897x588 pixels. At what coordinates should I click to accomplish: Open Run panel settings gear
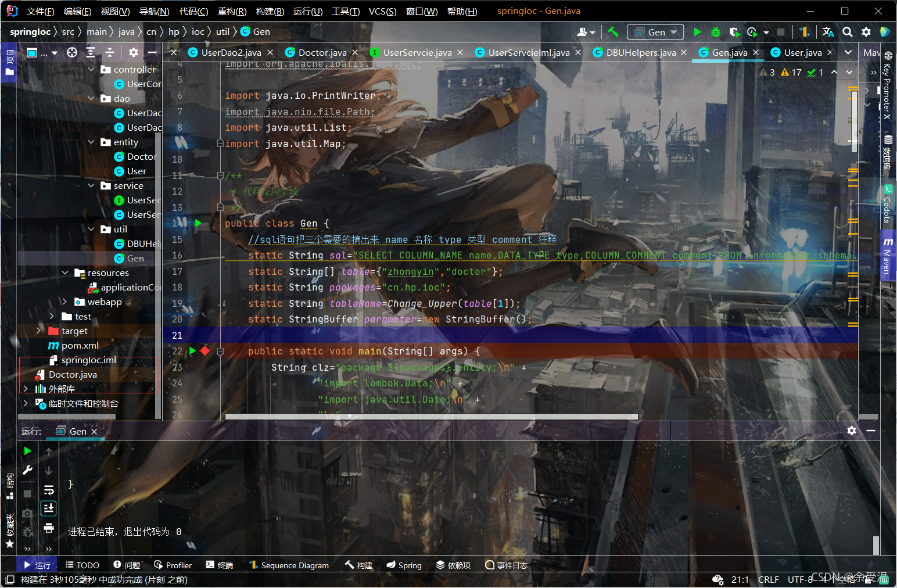pos(852,431)
